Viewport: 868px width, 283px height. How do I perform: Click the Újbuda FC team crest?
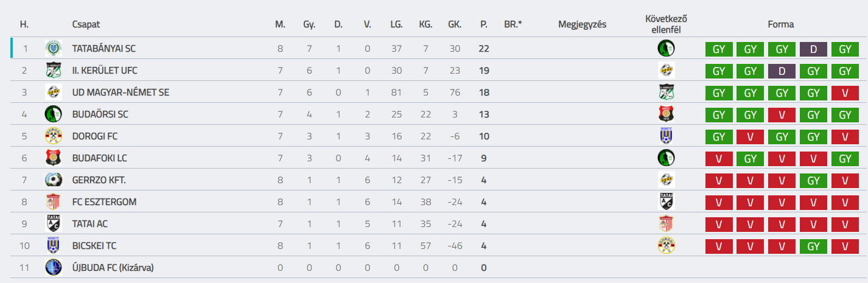point(54,268)
